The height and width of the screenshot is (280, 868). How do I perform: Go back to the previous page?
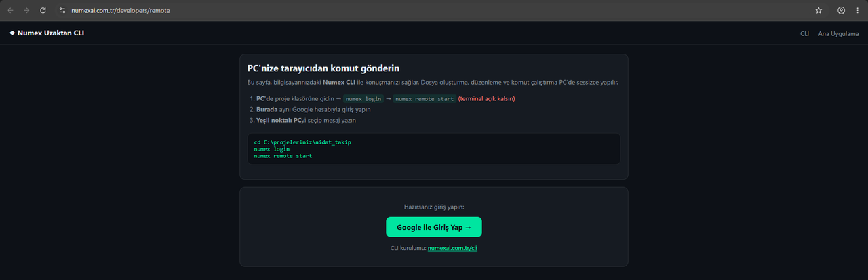point(10,10)
